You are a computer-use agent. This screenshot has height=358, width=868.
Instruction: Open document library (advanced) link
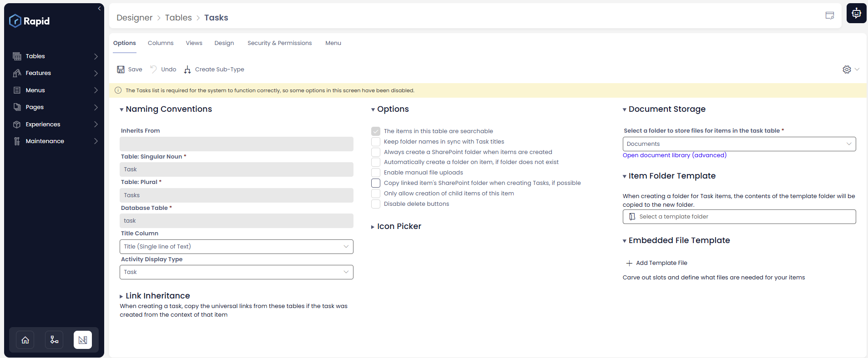pyautogui.click(x=675, y=155)
